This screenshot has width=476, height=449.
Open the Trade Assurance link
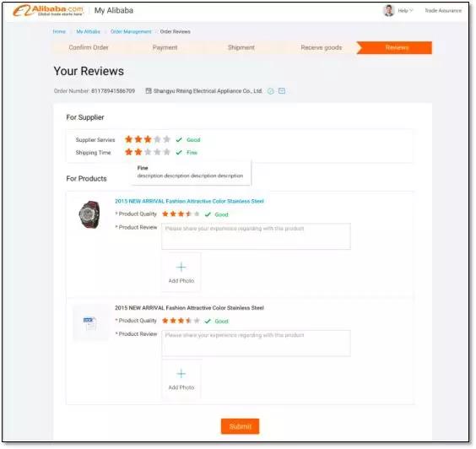tap(443, 11)
